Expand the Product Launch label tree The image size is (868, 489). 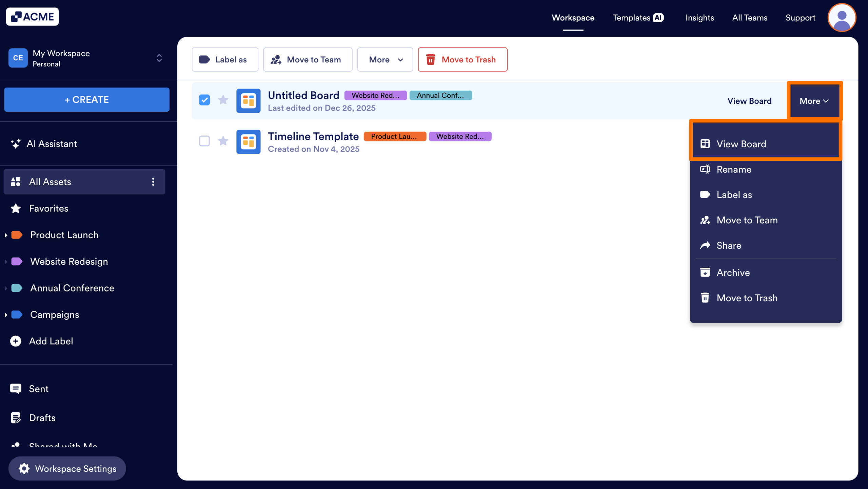(x=6, y=235)
